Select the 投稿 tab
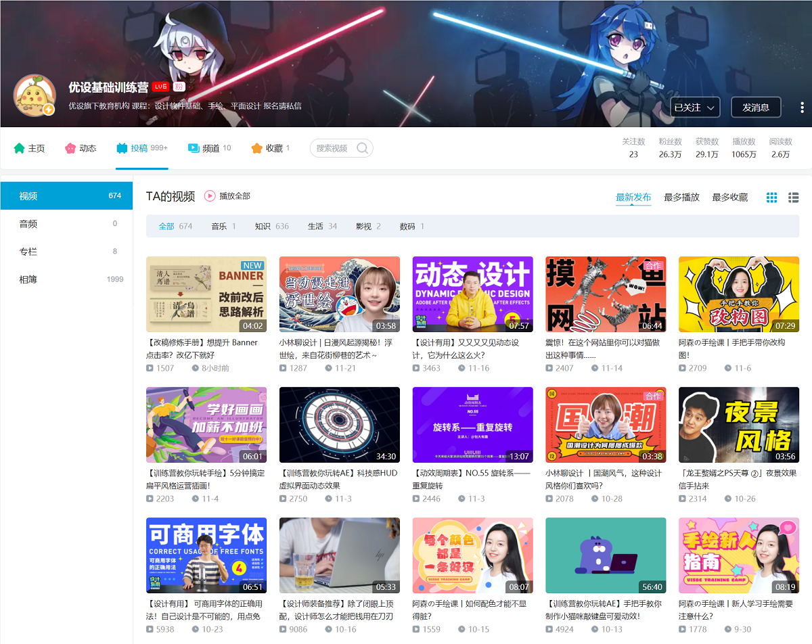 pyautogui.click(x=141, y=148)
